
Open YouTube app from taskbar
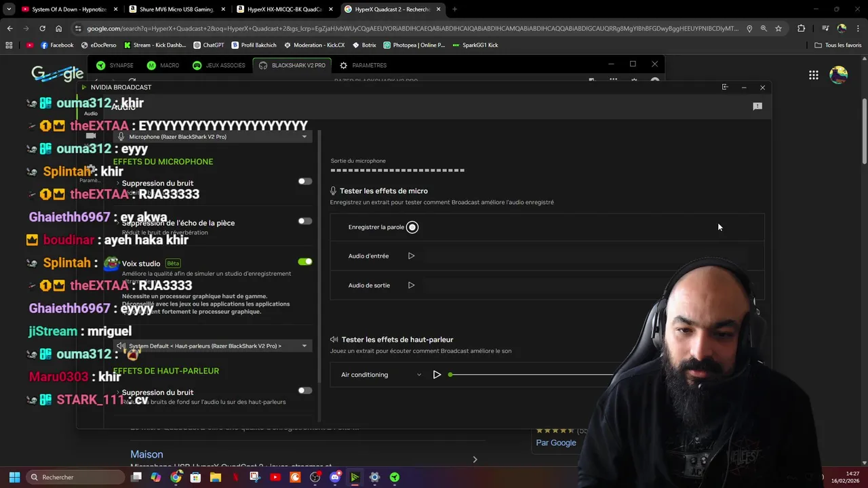[x=275, y=477]
